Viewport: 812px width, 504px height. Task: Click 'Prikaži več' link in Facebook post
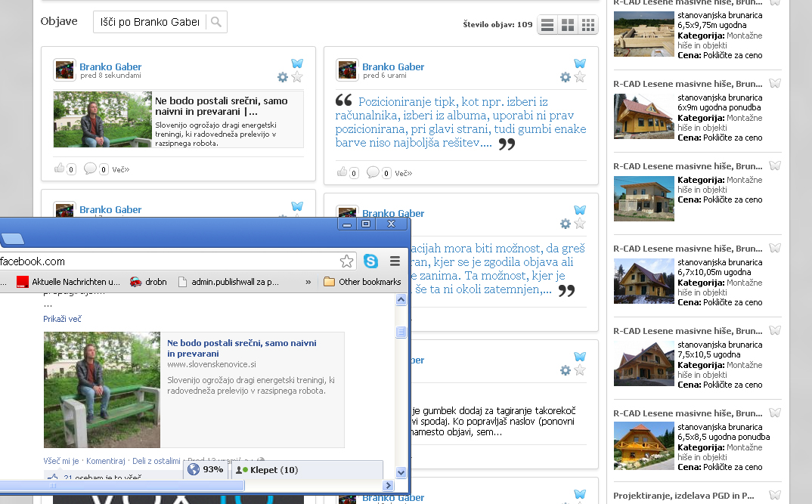pos(62,319)
